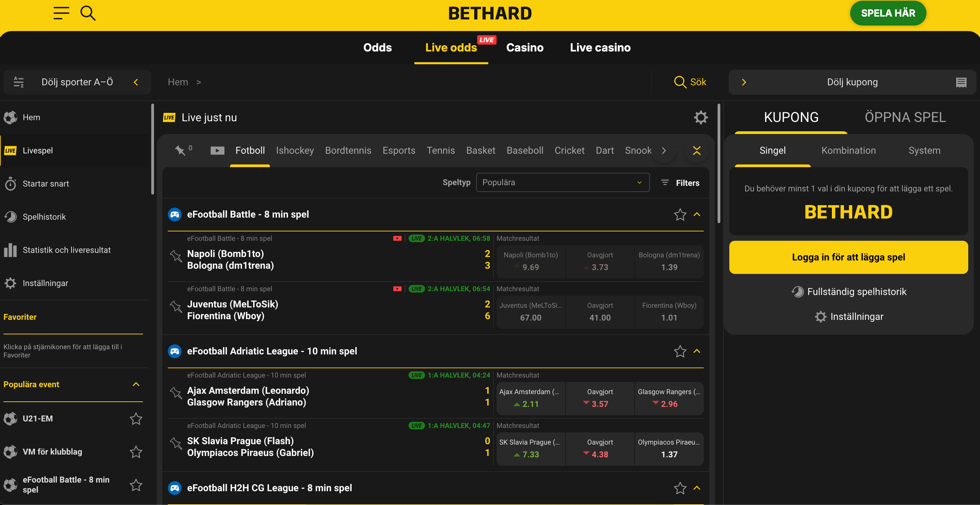
Task: Select the Dart sport tab
Action: coord(605,150)
